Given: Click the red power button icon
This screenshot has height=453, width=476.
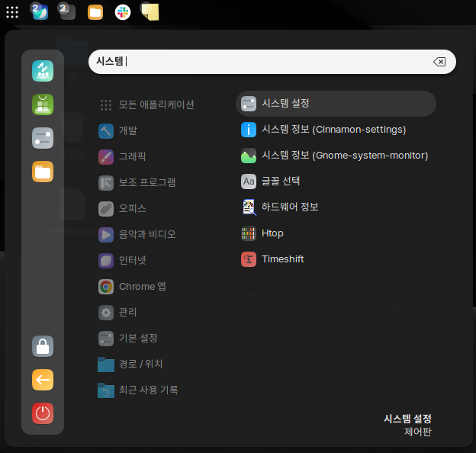Looking at the screenshot, I should point(43,413).
